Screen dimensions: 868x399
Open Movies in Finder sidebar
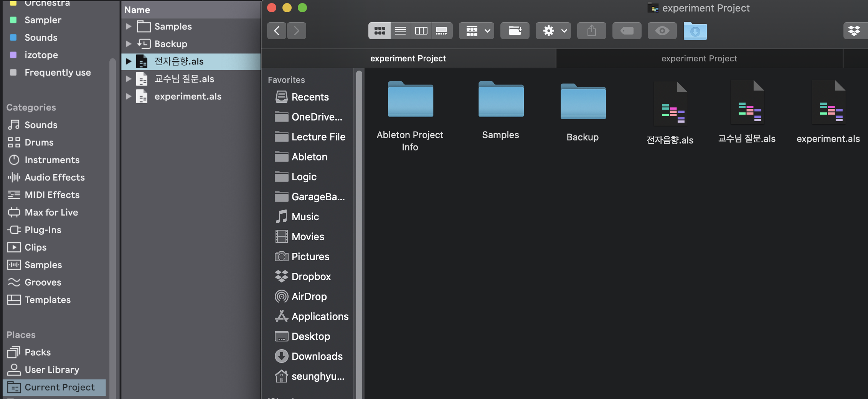click(x=300, y=237)
